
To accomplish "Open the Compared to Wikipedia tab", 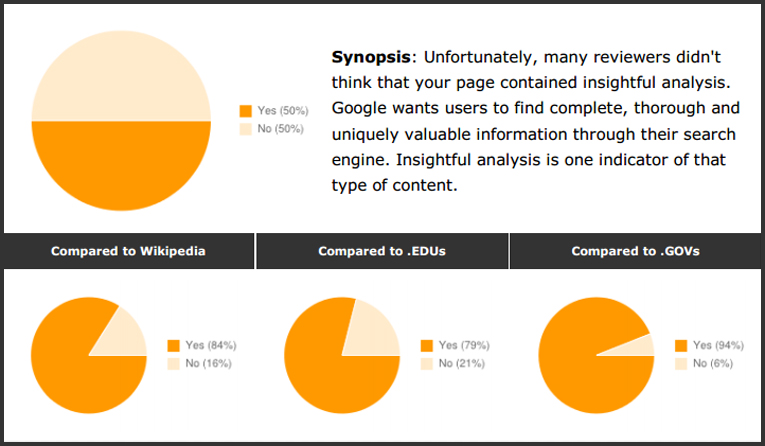I will (129, 251).
